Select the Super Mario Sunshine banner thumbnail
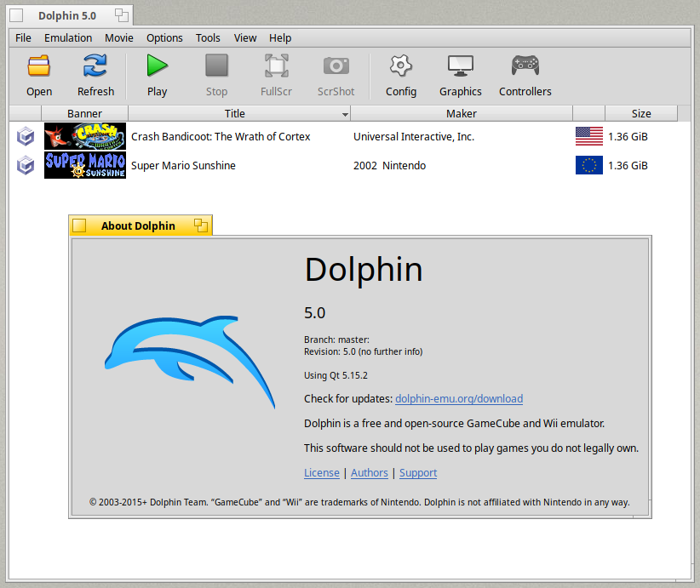Screen dimensions: 700x588 85,165
